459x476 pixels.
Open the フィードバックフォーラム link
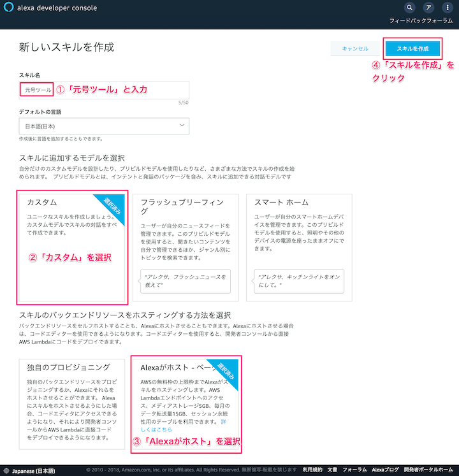click(x=421, y=21)
